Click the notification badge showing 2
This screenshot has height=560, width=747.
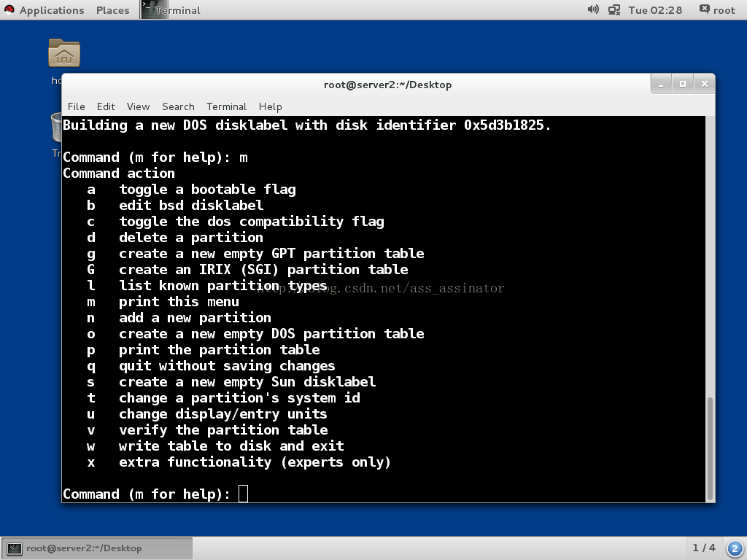tap(734, 548)
